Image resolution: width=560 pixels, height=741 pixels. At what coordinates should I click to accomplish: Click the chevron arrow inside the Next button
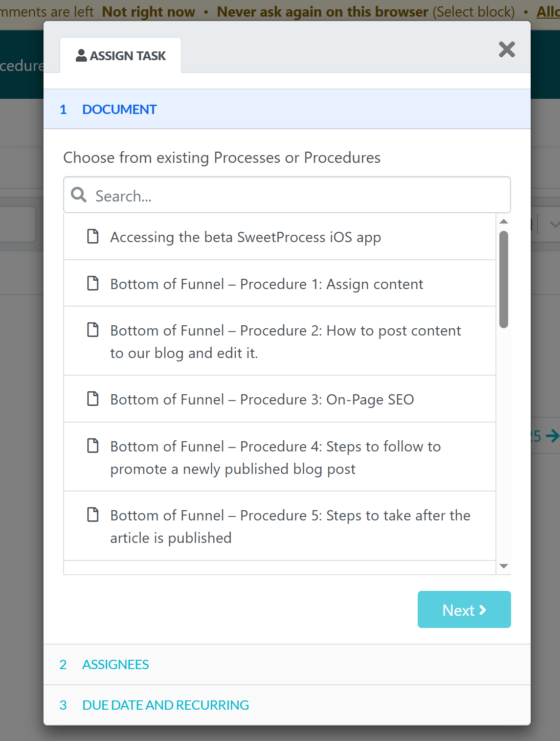point(483,609)
